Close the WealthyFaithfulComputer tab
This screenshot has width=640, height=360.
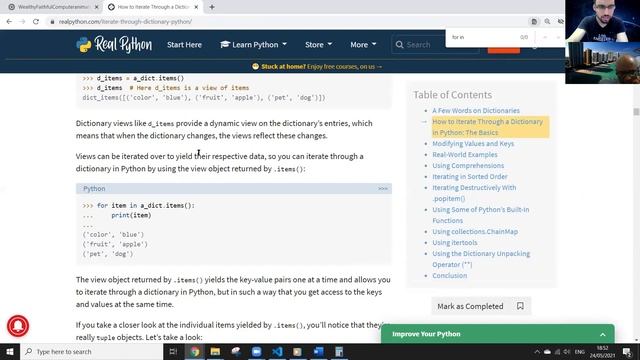tap(97, 7)
